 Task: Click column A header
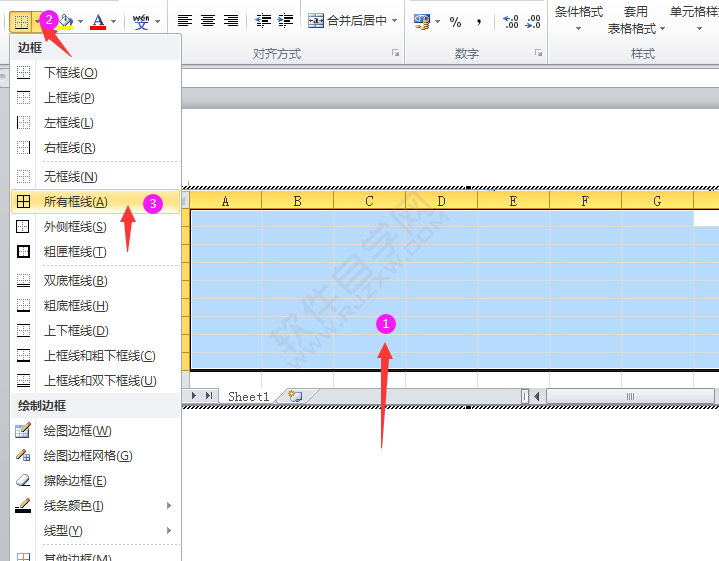click(226, 201)
